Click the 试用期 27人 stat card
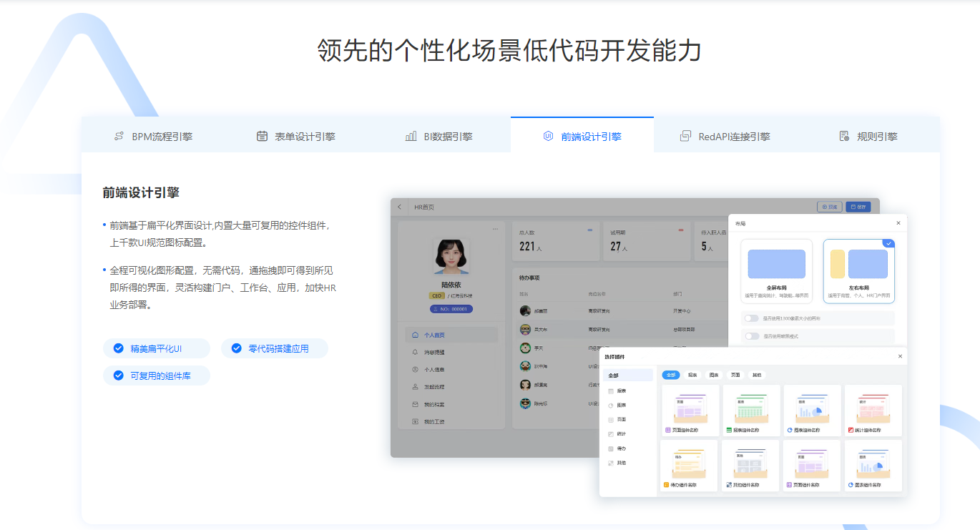This screenshot has height=530, width=980. click(x=647, y=241)
